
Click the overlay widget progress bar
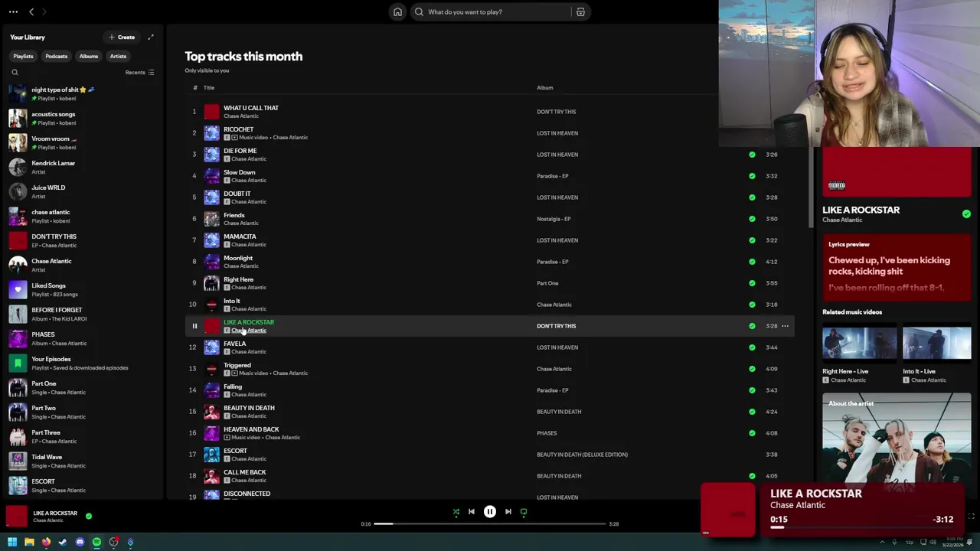click(861, 528)
